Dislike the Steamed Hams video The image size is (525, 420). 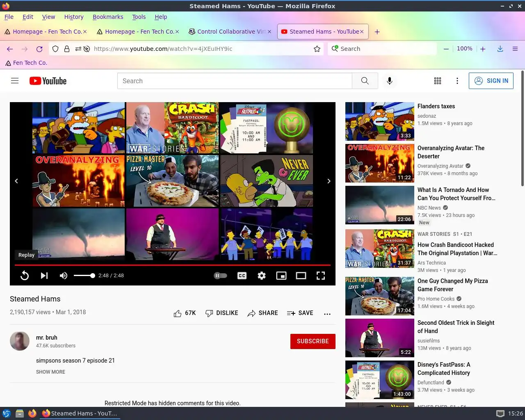click(221, 313)
